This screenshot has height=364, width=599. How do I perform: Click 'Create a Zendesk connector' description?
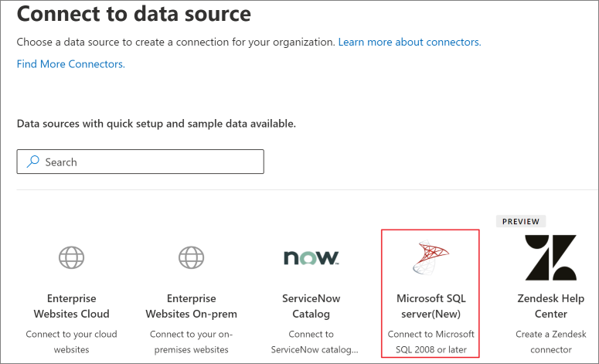pyautogui.click(x=551, y=342)
